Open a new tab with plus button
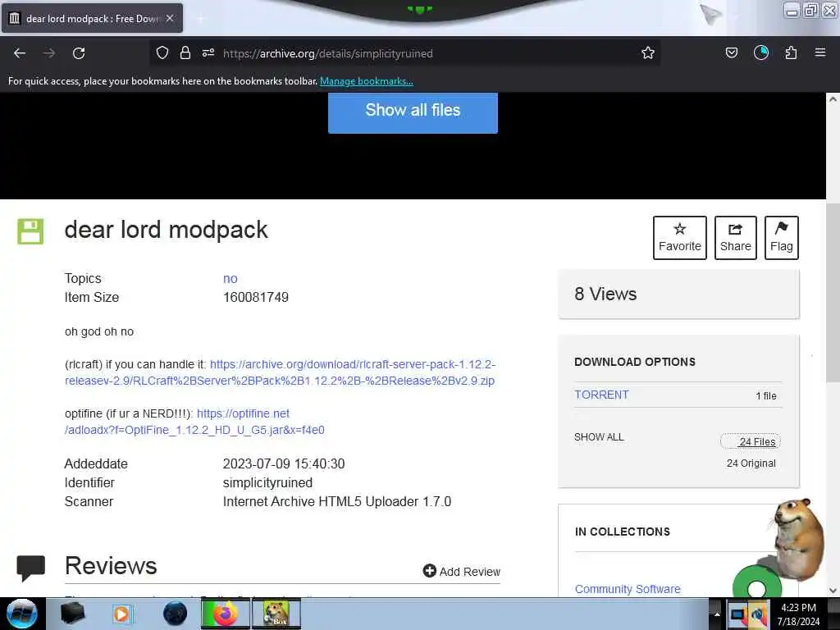 (200, 19)
